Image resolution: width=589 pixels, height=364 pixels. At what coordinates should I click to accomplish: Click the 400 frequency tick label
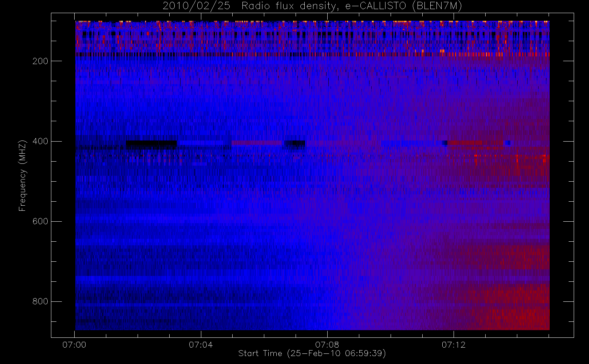40,141
